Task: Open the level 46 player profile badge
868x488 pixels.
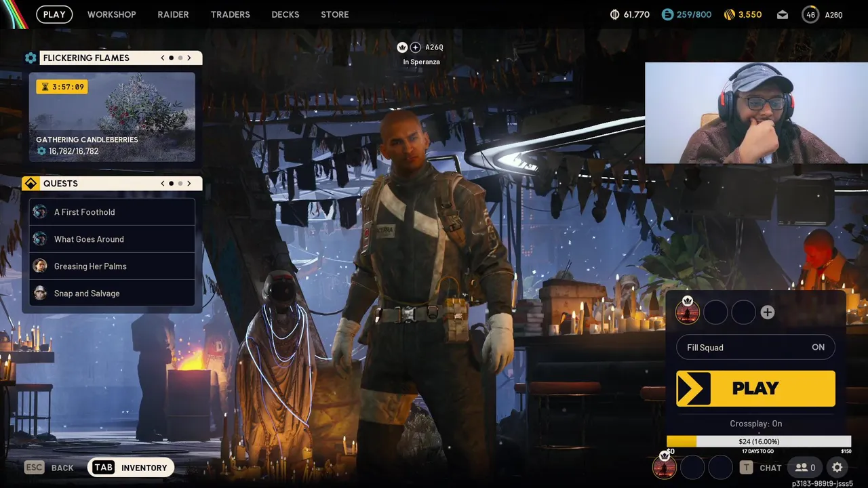Action: pyautogui.click(x=810, y=14)
